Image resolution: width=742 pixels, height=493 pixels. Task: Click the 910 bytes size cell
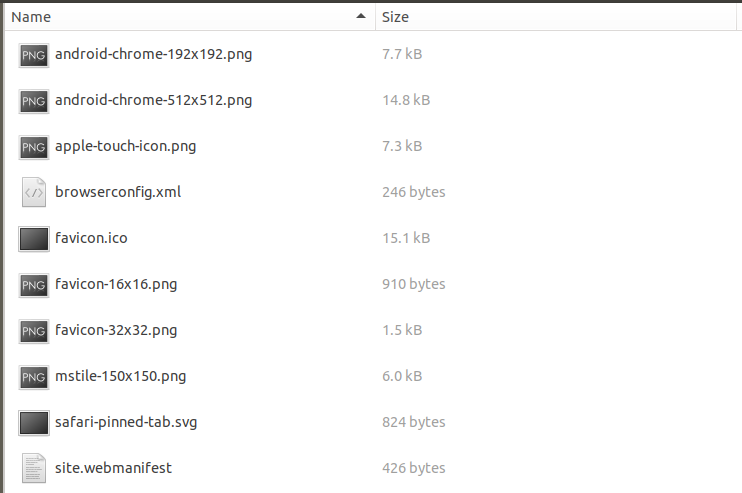(414, 284)
